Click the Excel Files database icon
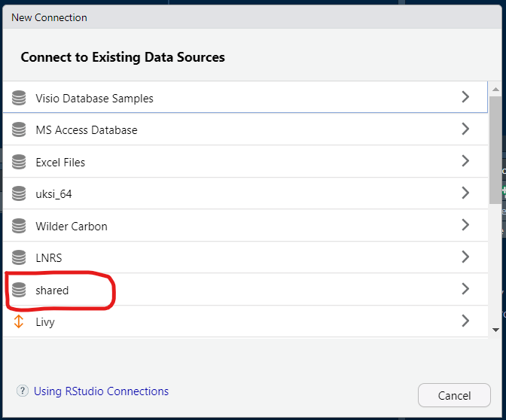The image size is (506, 420). 19,162
